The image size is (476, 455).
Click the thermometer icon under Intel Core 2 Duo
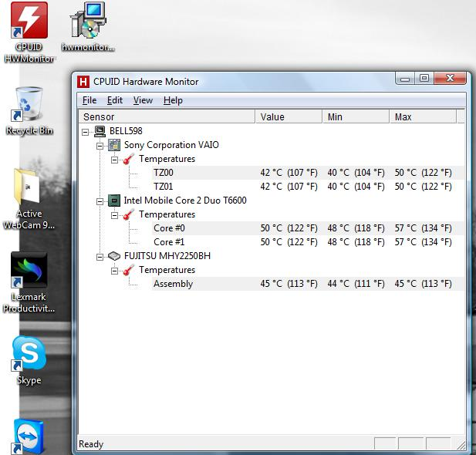coord(128,214)
